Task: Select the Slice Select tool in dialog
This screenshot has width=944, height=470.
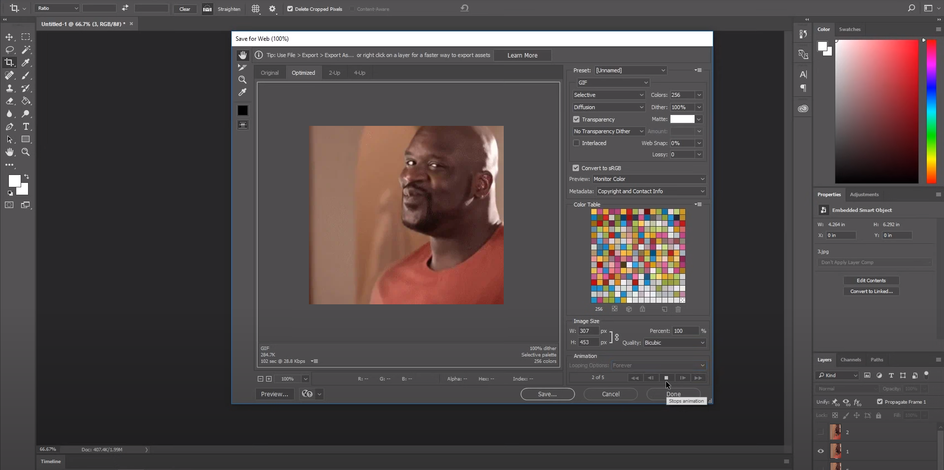Action: coord(243,67)
